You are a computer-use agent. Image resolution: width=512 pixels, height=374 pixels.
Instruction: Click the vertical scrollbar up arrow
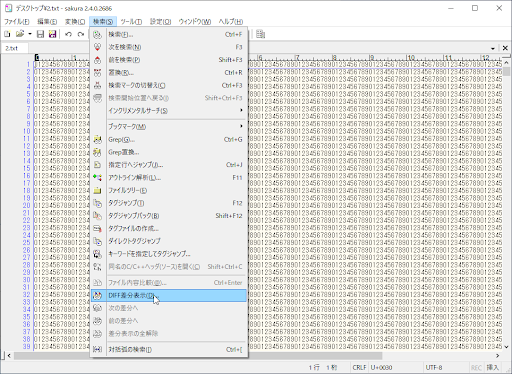point(506,63)
